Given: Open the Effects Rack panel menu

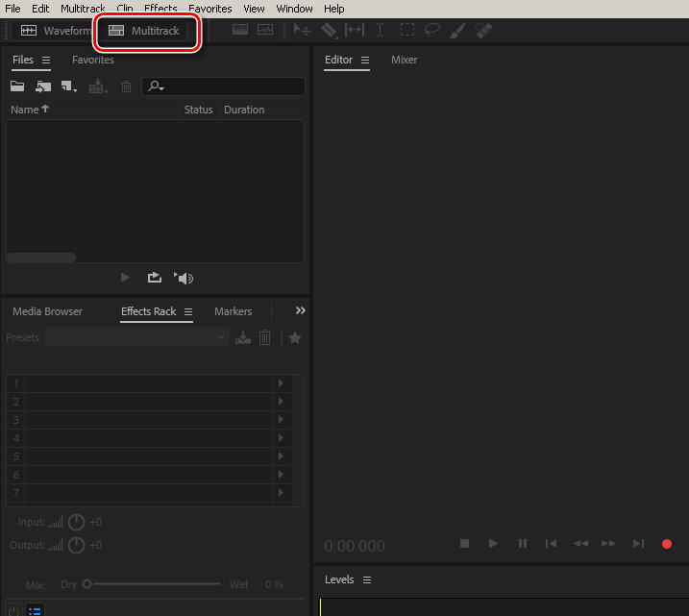Looking at the screenshot, I should [188, 311].
